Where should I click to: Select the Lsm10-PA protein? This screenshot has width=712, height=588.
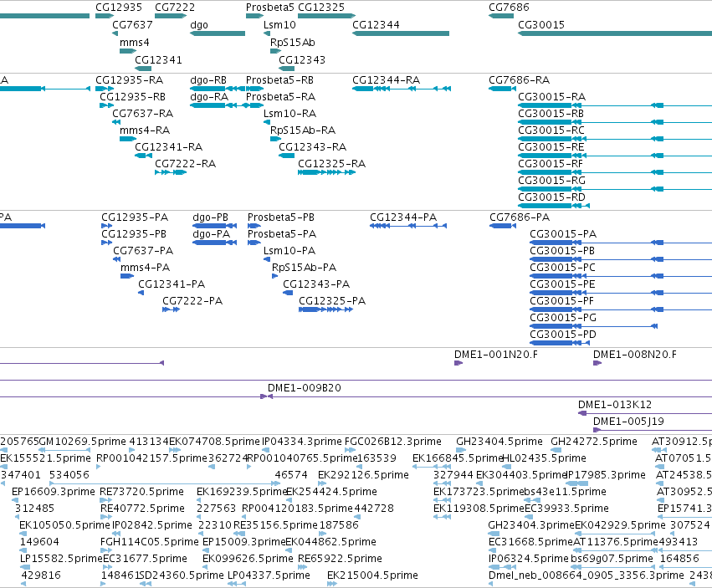[x=267, y=259]
